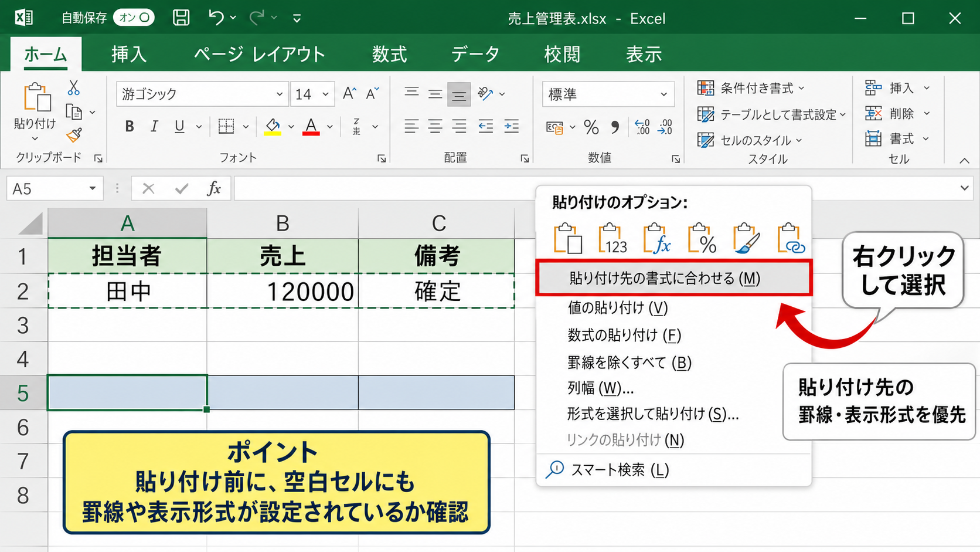
Task: Click the Cut scissors icon
Action: [x=73, y=88]
